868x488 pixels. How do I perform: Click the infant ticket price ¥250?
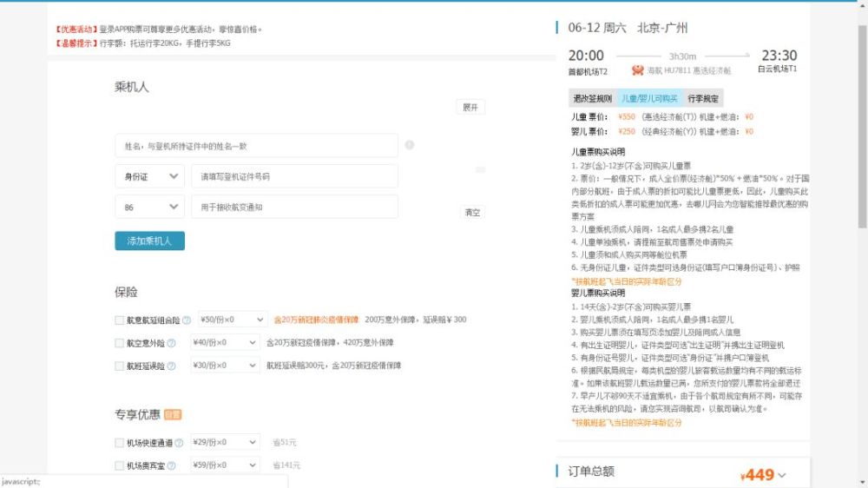[x=627, y=131]
